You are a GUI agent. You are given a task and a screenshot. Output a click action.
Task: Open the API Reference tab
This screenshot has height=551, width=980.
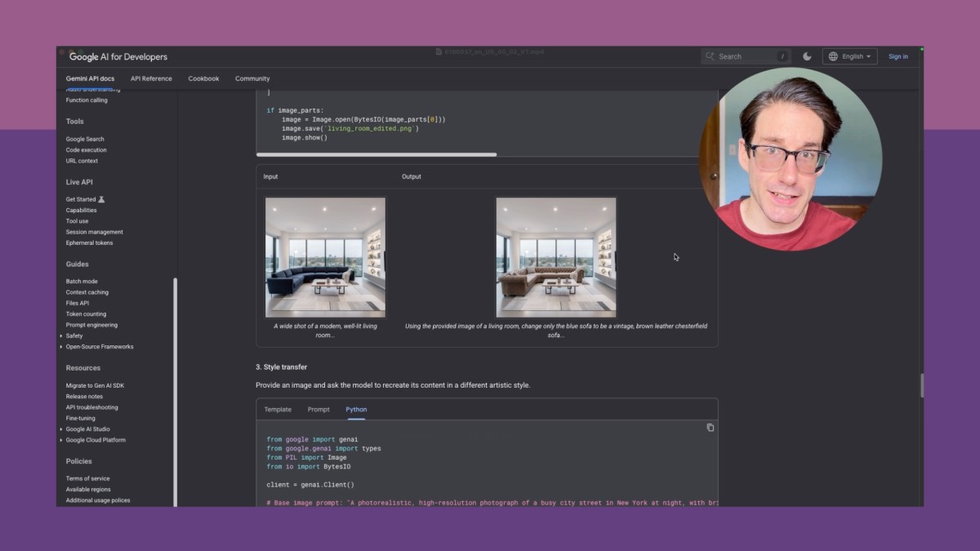coord(151,78)
